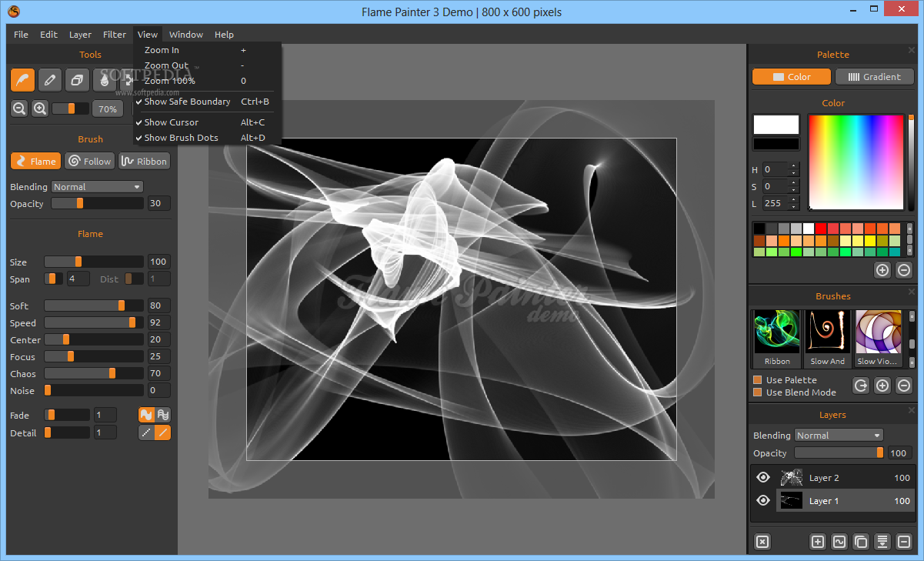924x561 pixels.
Task: Switch Palette to Gradient mode
Action: [x=874, y=77]
